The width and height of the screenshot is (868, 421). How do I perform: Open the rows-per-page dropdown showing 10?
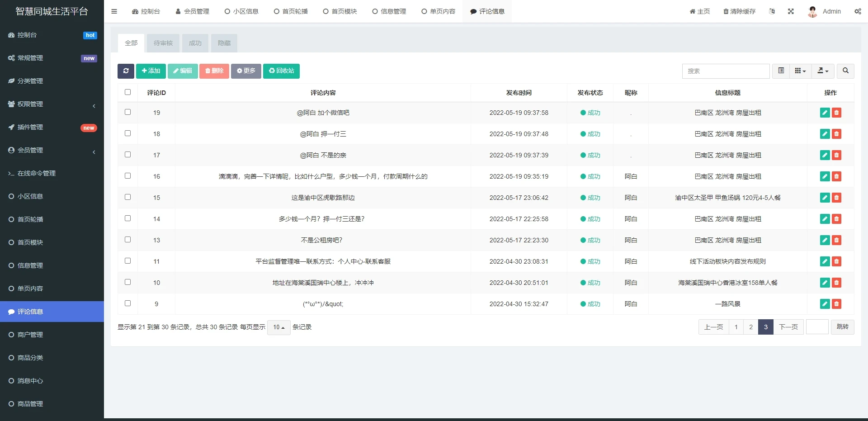point(278,327)
